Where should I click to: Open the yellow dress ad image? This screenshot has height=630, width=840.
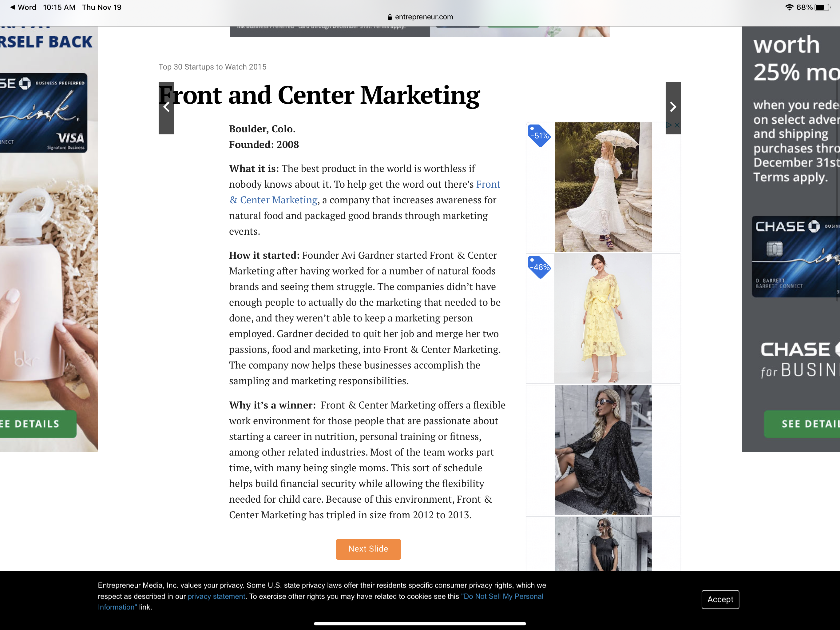603,318
